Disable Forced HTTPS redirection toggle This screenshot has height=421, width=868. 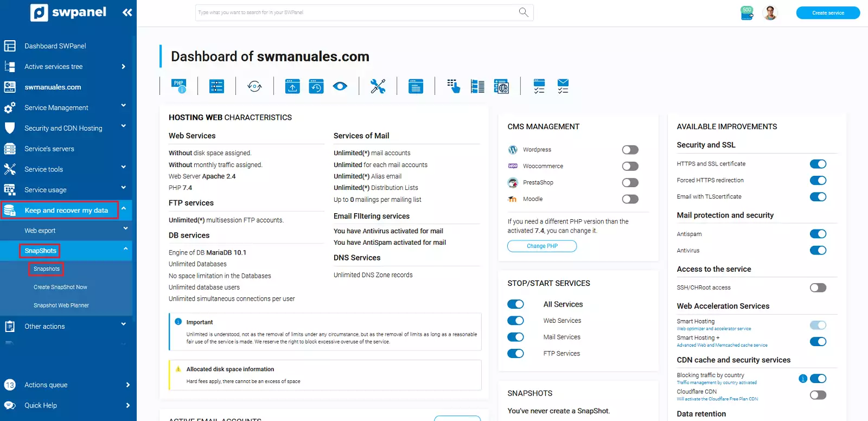pos(818,180)
